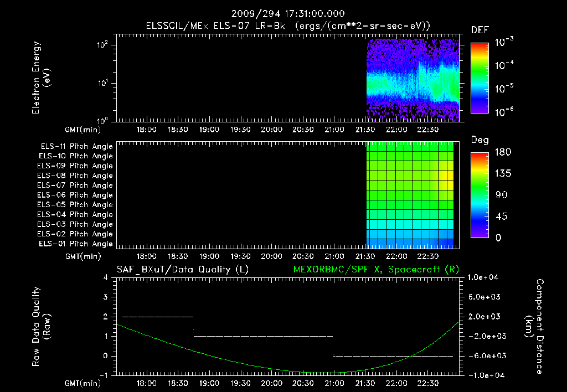Click the 1.0e+04 component distance tick

coord(483,278)
